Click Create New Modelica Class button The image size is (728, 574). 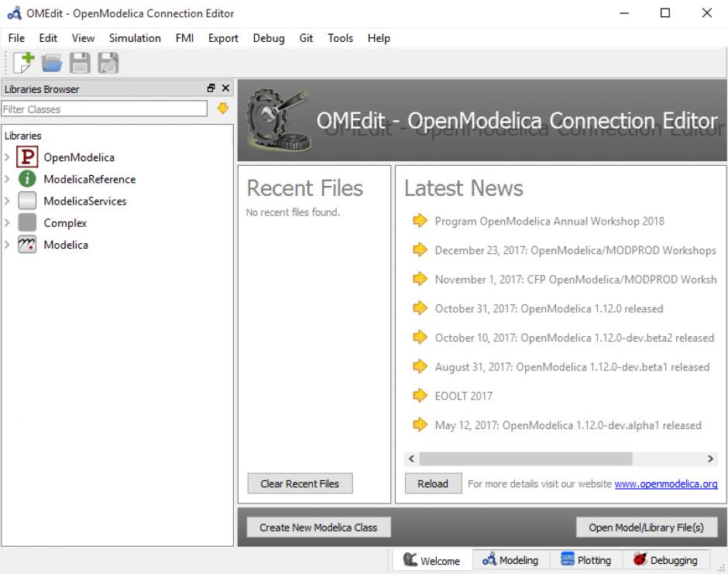pos(318,528)
